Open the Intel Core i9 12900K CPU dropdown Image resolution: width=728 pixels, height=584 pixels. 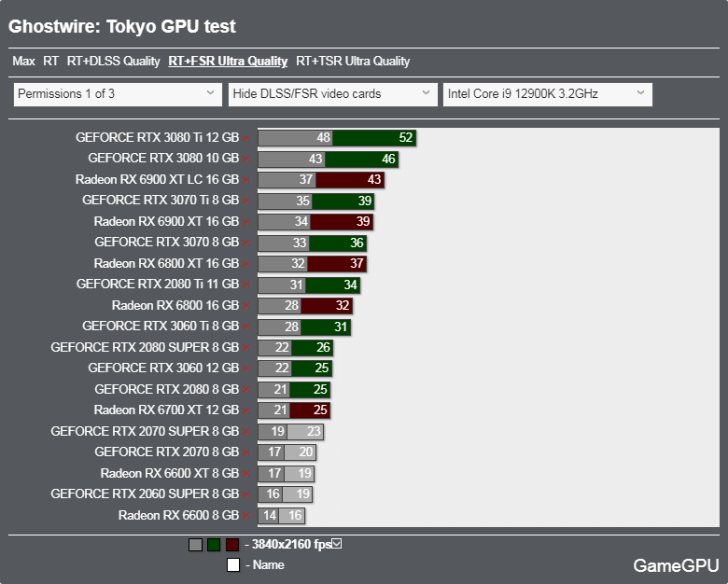548,94
